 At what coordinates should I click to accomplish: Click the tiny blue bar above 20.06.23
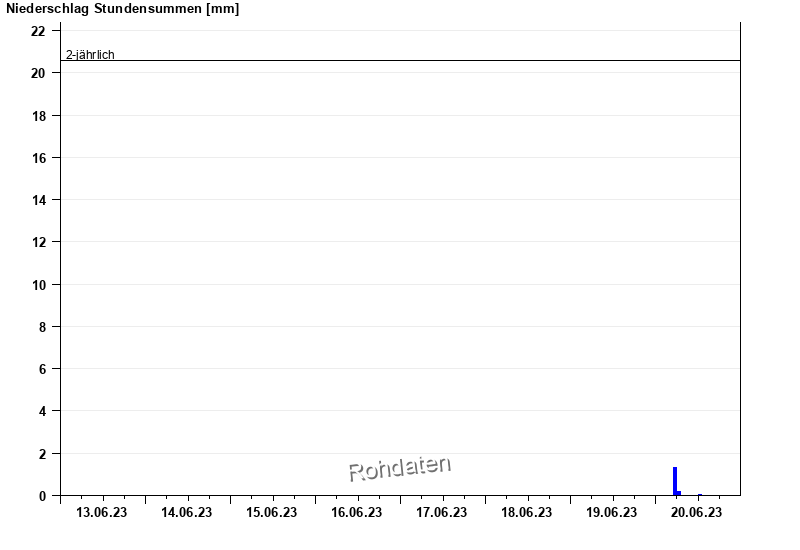tap(699, 494)
